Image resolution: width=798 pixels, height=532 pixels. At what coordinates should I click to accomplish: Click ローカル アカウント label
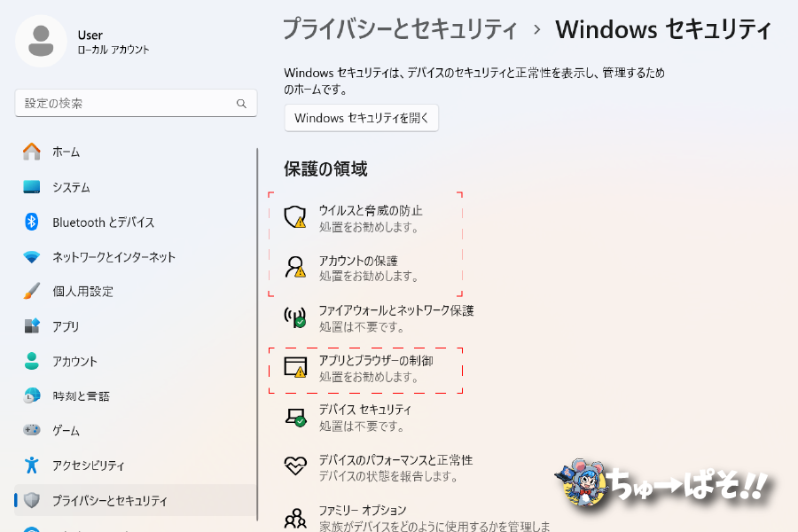click(113, 50)
